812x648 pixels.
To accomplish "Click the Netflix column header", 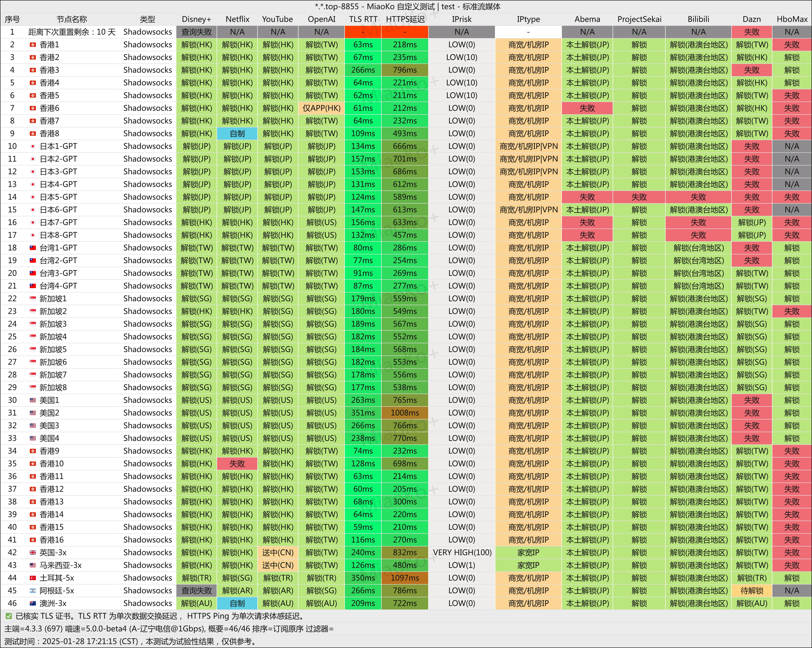I will click(237, 19).
